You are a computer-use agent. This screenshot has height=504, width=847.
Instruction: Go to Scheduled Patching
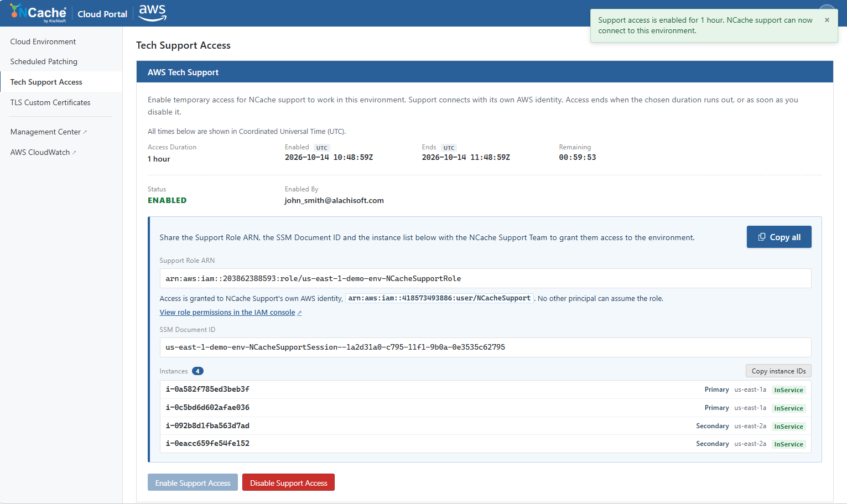click(x=44, y=61)
